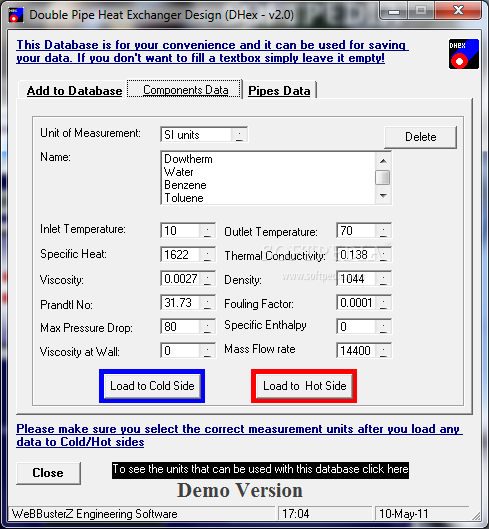Select the Components Data tab
This screenshot has height=529, width=489.
[185, 90]
